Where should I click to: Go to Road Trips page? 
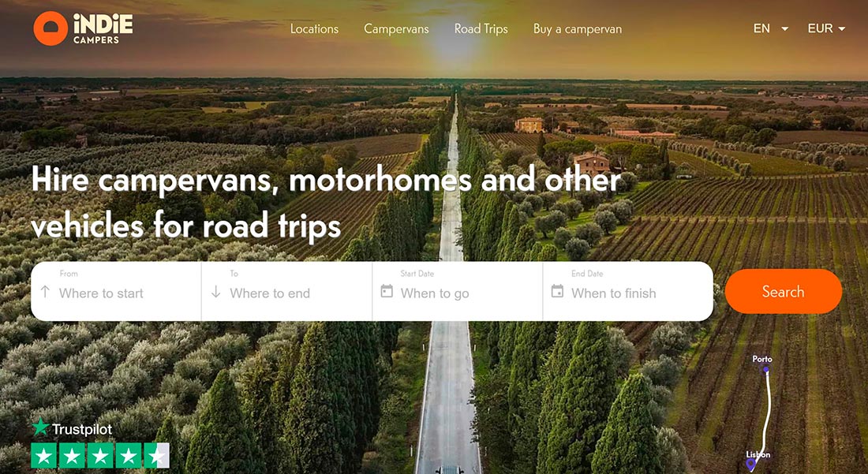(481, 28)
